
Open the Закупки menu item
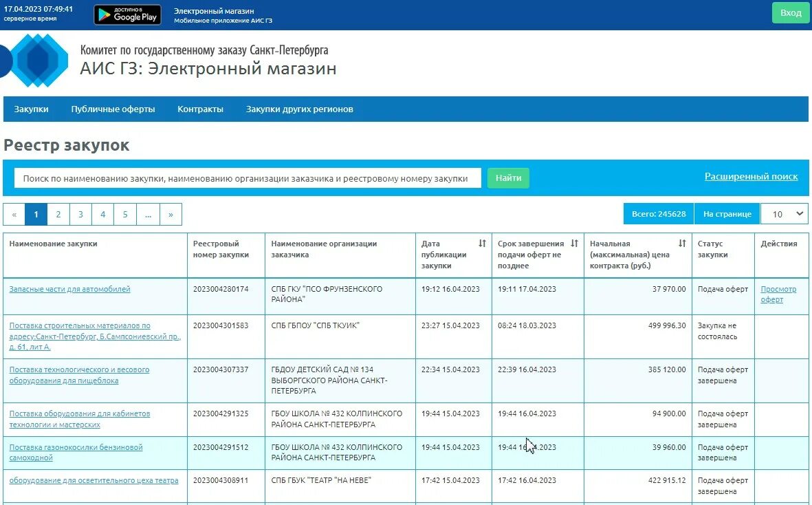[x=31, y=109]
